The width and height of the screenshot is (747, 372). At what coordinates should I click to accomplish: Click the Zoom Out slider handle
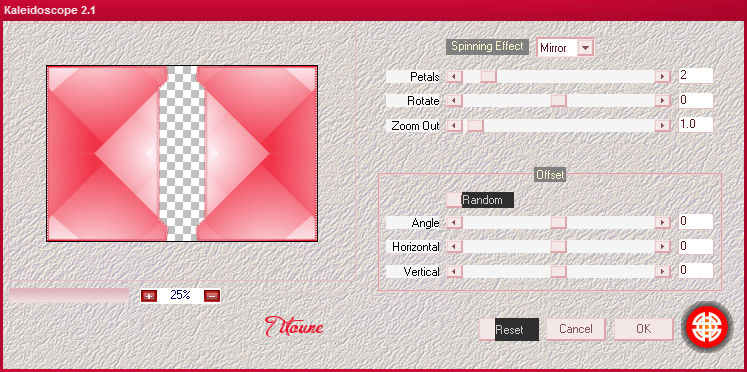click(x=475, y=125)
